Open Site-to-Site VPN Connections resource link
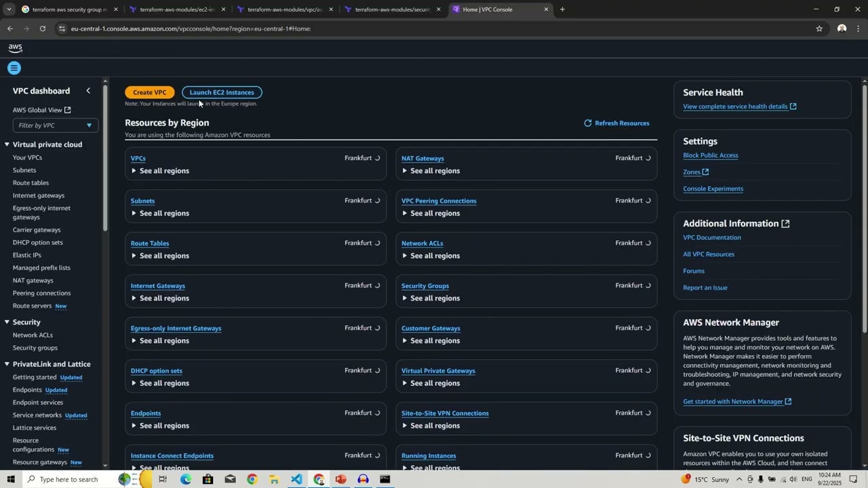This screenshot has width=868, height=488. click(445, 413)
